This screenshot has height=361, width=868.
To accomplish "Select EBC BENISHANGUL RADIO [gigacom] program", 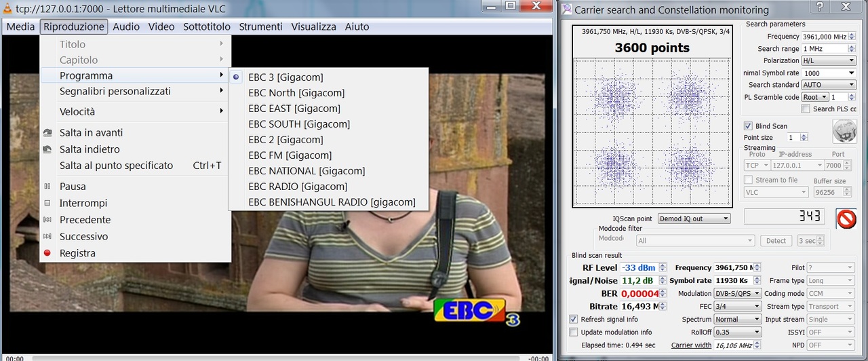I will pos(328,202).
